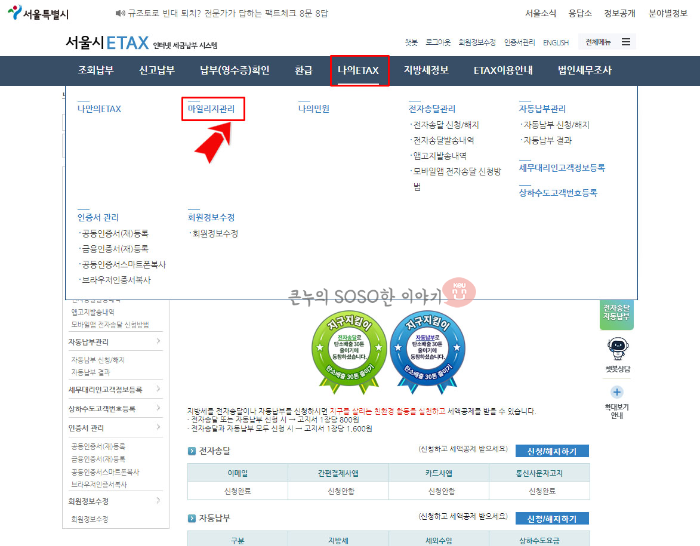Choose 공동인증서(재)등록 in the dropdown

click(114, 233)
